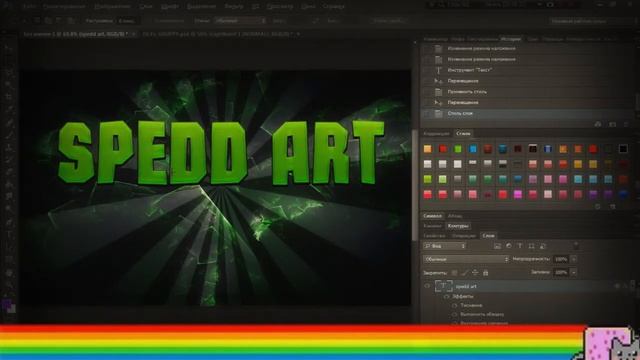This screenshot has height=360, width=640.
Task: Create new document from current history state
Action: 598,124
